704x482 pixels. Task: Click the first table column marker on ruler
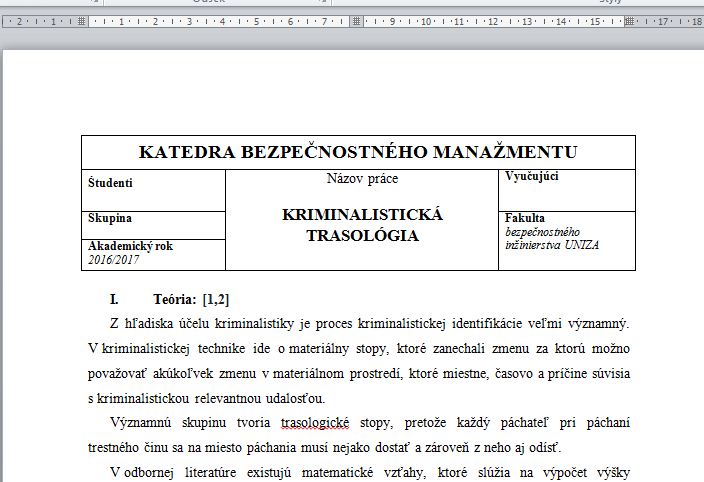82,20
